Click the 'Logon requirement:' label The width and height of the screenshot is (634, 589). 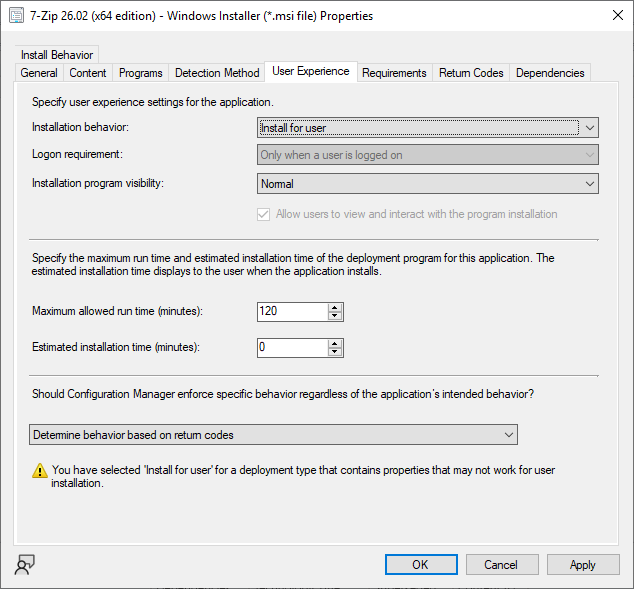coord(77,154)
